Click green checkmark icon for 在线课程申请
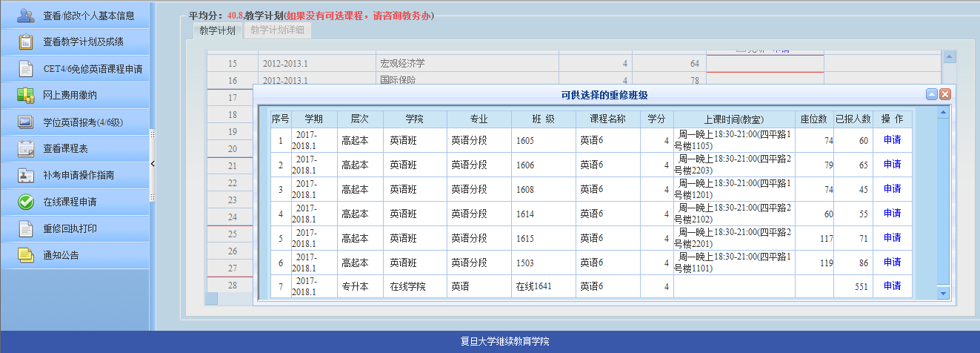Viewport: 980px width, 353px height. [x=25, y=202]
